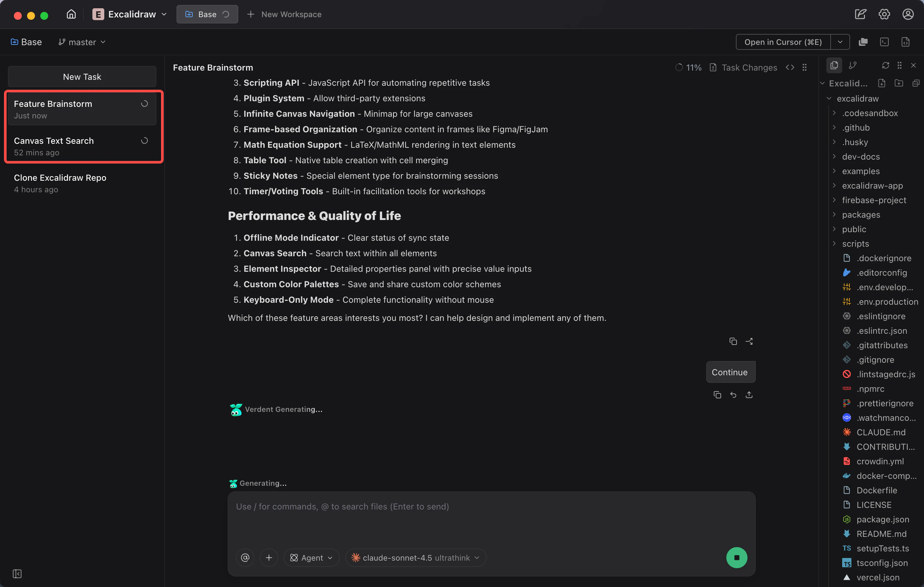Collapse the left sidebar panel

[17, 573]
